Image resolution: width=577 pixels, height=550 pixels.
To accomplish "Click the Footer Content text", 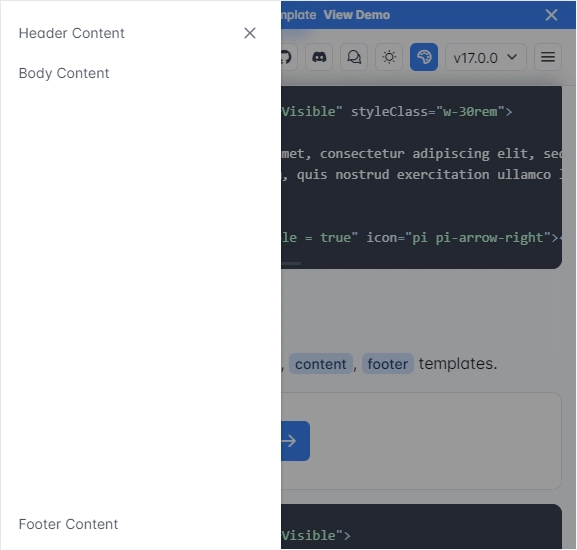I will [68, 524].
